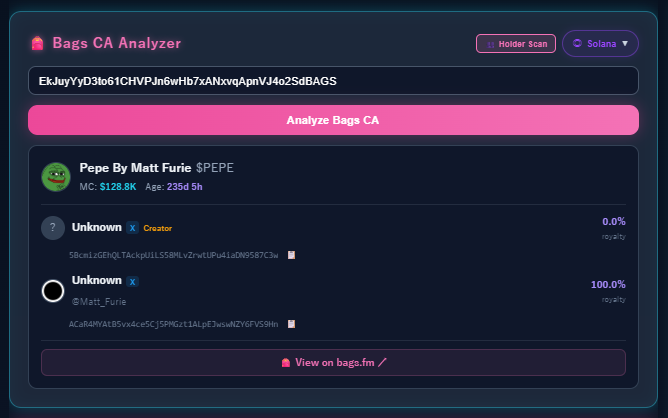Click the $PEPE ticker text
The width and height of the screenshot is (668, 418).
[x=215, y=168]
